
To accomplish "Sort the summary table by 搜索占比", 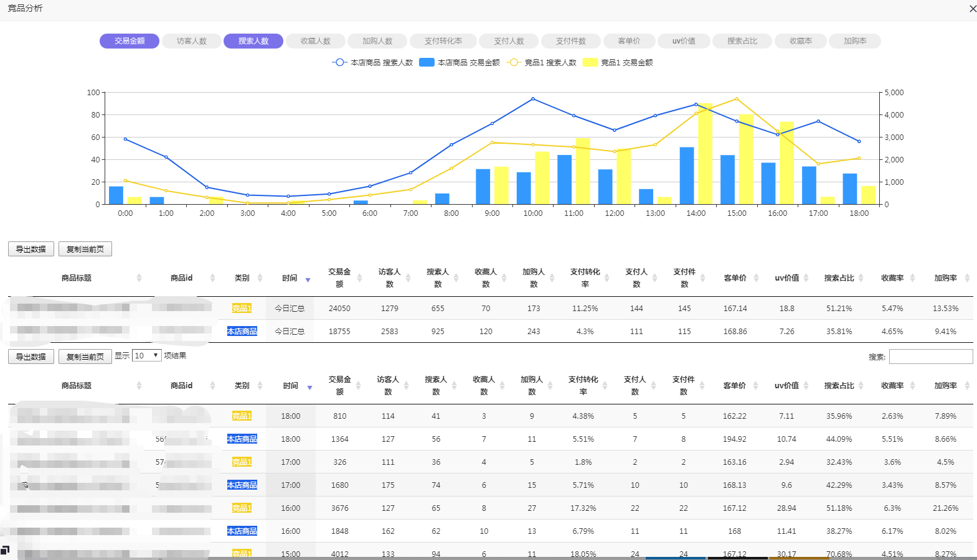I will point(839,278).
